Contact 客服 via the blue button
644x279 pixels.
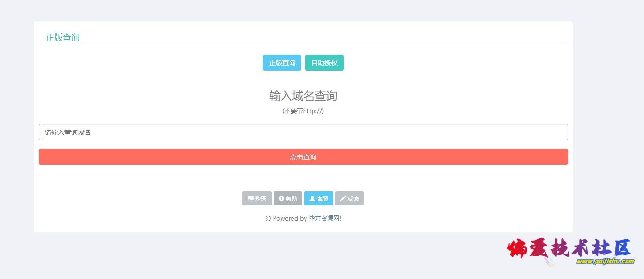click(x=318, y=198)
